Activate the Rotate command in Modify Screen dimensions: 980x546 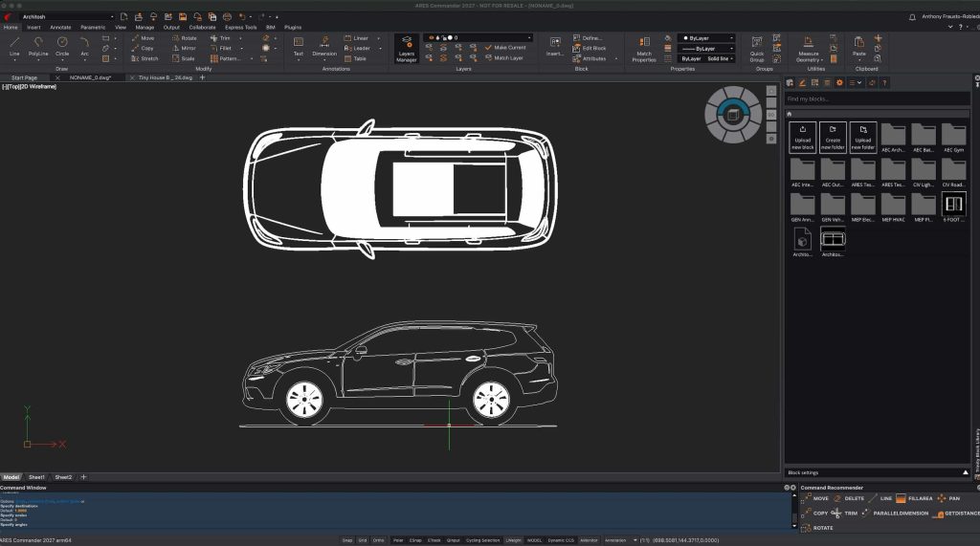185,38
